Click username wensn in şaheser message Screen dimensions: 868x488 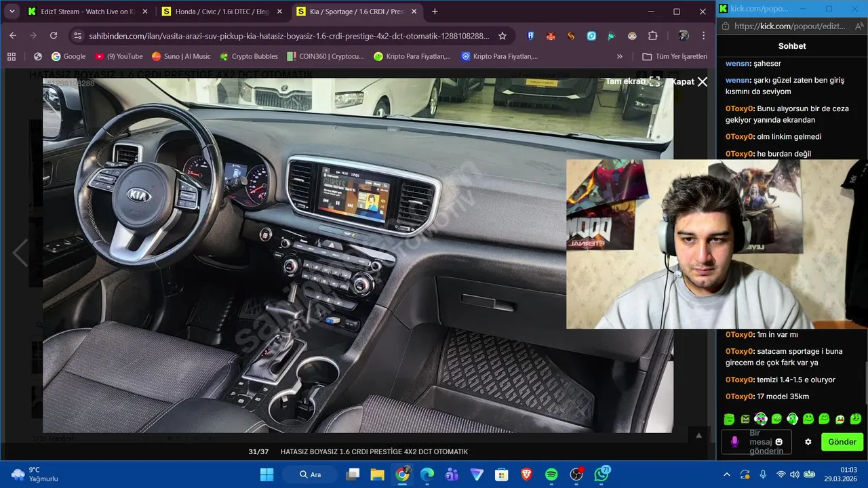(x=738, y=63)
